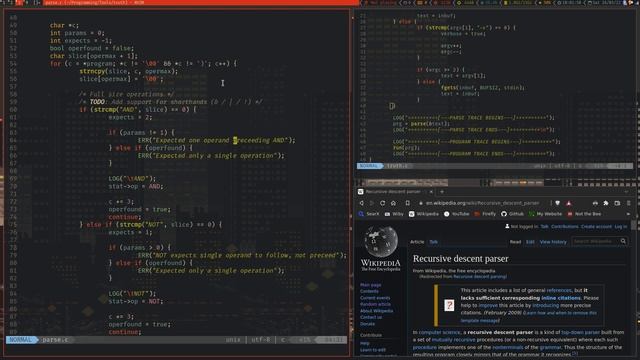Open the browser main menu icon
Viewport: 640px width, 360px height.
629,203
